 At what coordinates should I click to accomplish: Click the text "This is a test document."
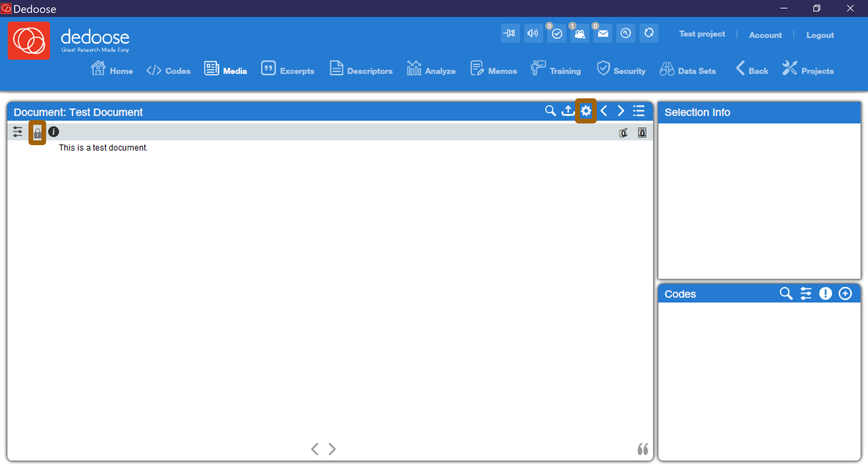[x=103, y=148]
